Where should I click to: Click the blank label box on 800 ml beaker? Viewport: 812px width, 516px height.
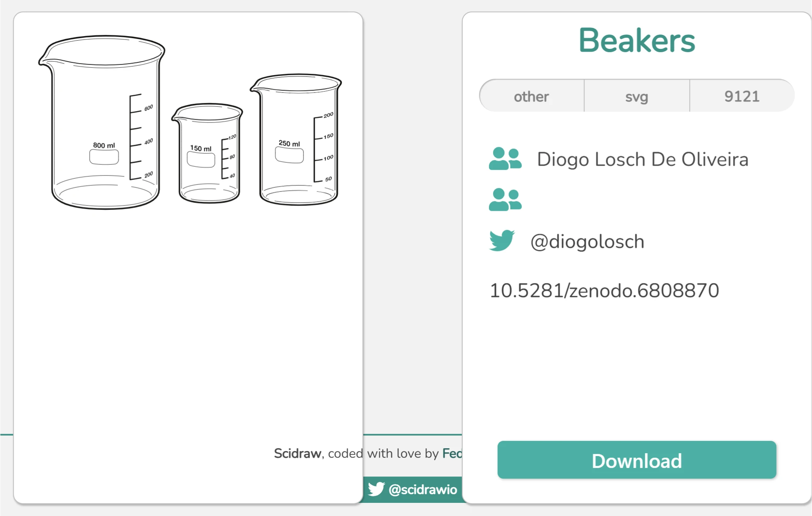click(104, 157)
